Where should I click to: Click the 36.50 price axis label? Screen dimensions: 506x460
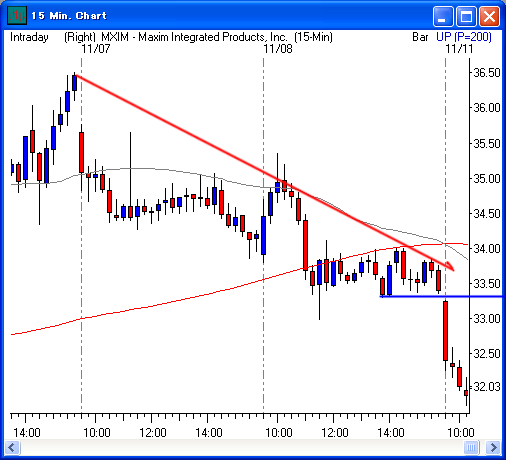tap(487, 73)
